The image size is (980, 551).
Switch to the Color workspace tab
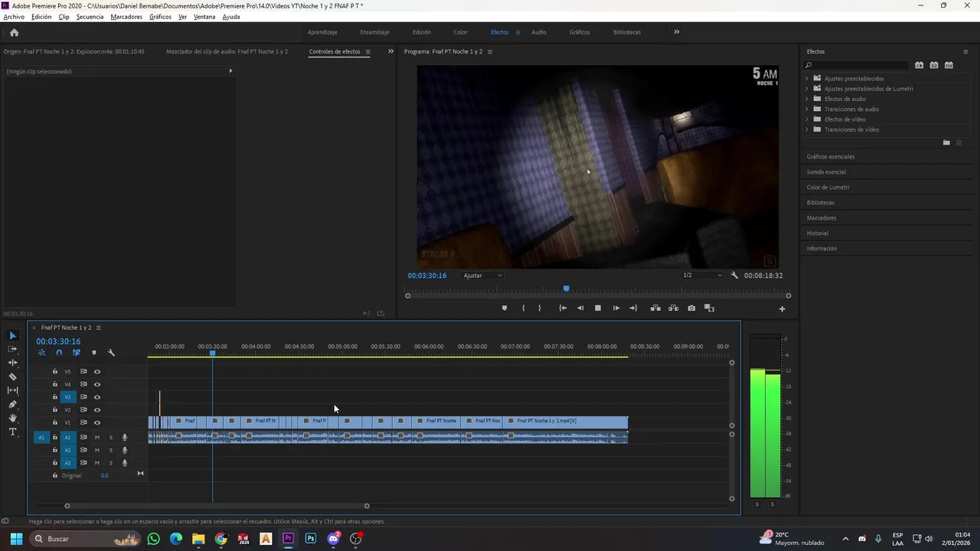[460, 32]
